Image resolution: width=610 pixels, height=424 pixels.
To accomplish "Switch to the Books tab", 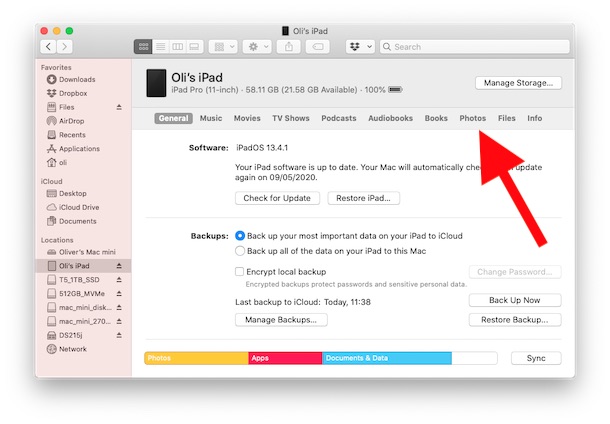I will pyautogui.click(x=436, y=118).
